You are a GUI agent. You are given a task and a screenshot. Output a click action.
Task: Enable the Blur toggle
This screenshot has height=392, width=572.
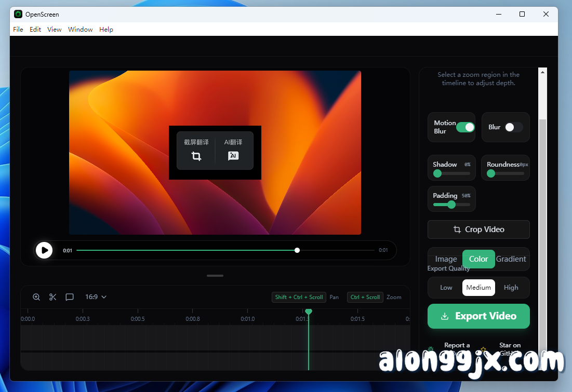pyautogui.click(x=512, y=127)
